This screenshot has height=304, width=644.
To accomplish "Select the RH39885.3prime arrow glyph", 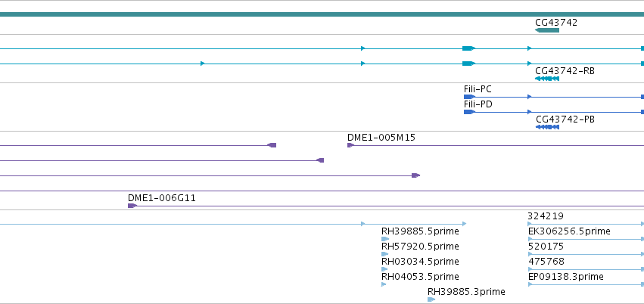I will (431, 299).
